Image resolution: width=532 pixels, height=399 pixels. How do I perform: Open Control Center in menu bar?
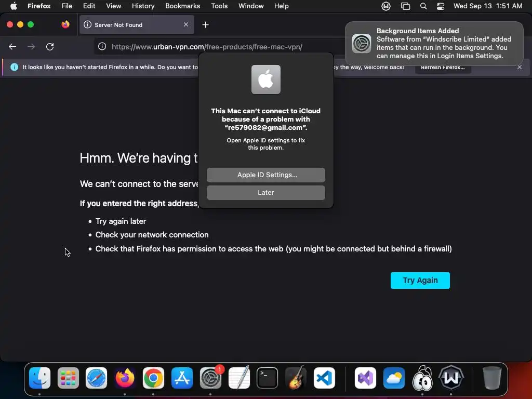[441, 6]
